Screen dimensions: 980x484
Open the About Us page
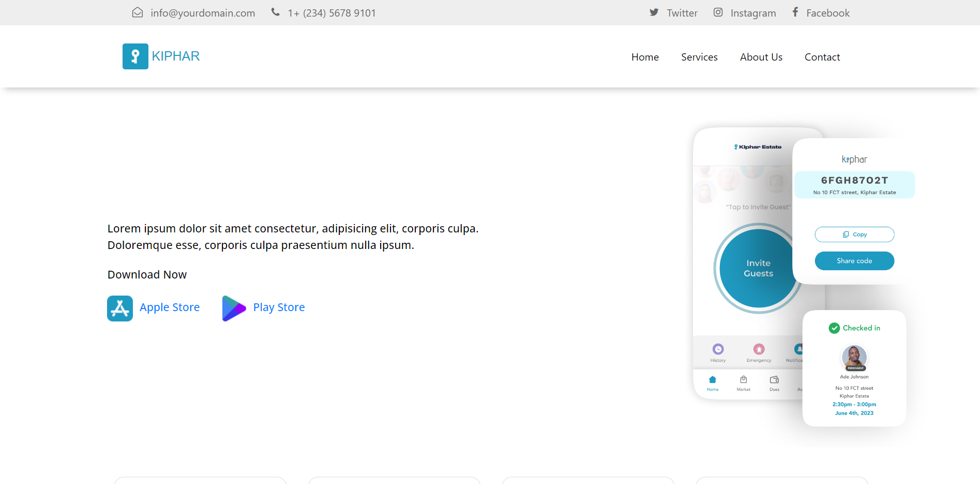(x=761, y=57)
